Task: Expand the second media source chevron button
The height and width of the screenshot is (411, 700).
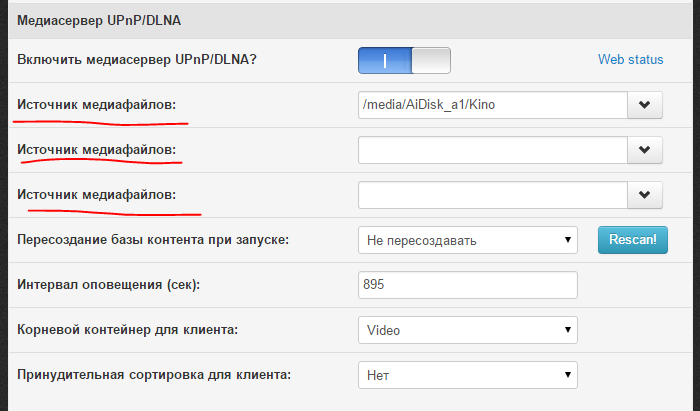Action: tap(645, 149)
